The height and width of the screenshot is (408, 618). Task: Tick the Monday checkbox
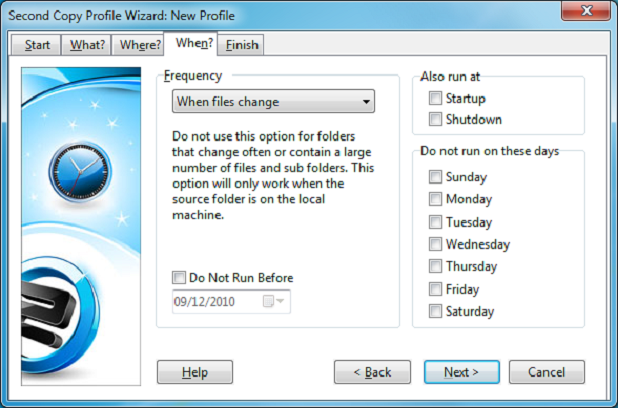pos(435,199)
